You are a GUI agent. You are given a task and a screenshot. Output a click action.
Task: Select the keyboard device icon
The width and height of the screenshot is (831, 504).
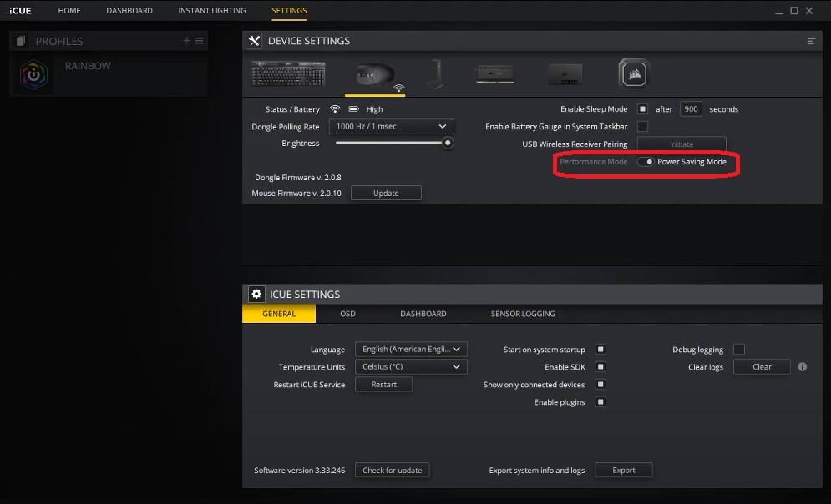(x=288, y=73)
